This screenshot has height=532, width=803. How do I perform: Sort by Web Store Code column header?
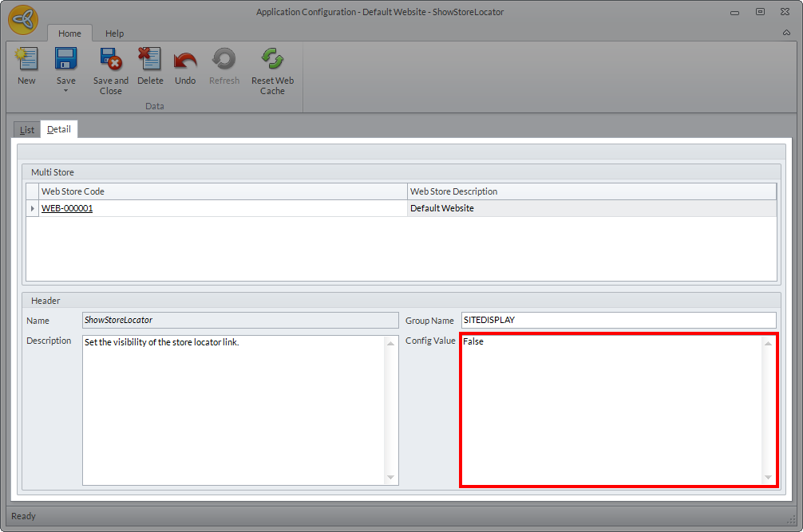click(x=223, y=191)
